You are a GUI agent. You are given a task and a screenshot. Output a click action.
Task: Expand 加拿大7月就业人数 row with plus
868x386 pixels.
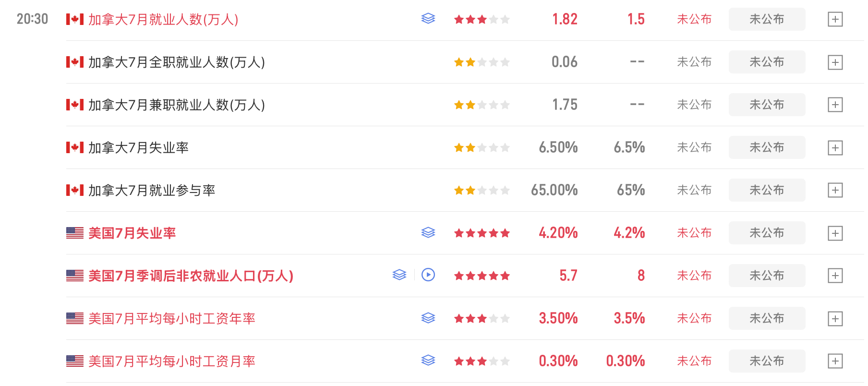coord(835,19)
